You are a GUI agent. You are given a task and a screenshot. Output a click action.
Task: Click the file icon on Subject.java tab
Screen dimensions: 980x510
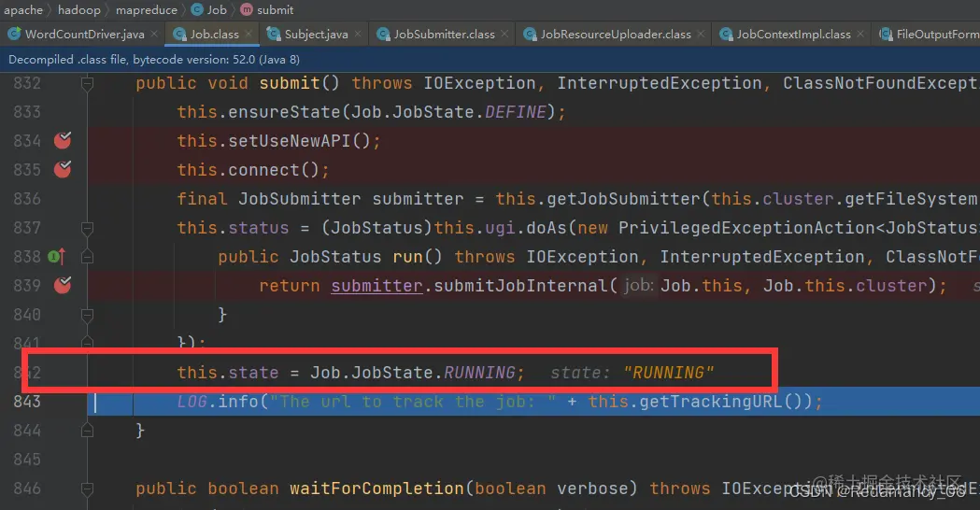pos(273,35)
